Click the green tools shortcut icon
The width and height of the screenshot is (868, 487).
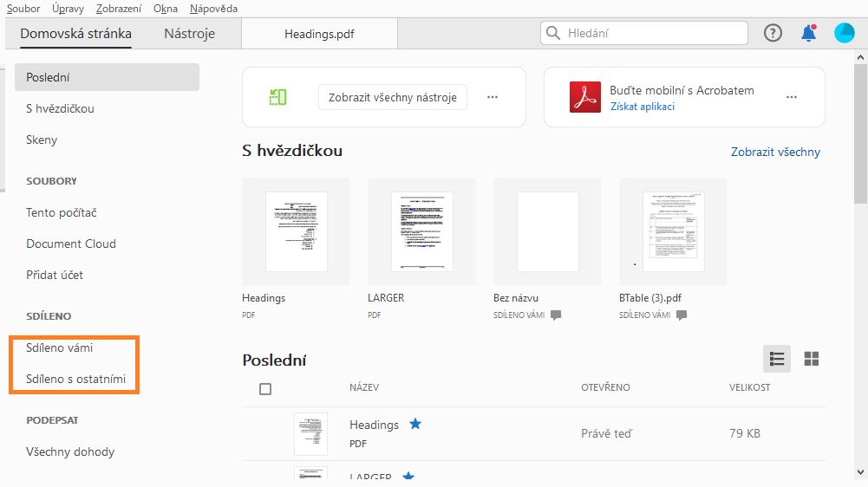277,97
